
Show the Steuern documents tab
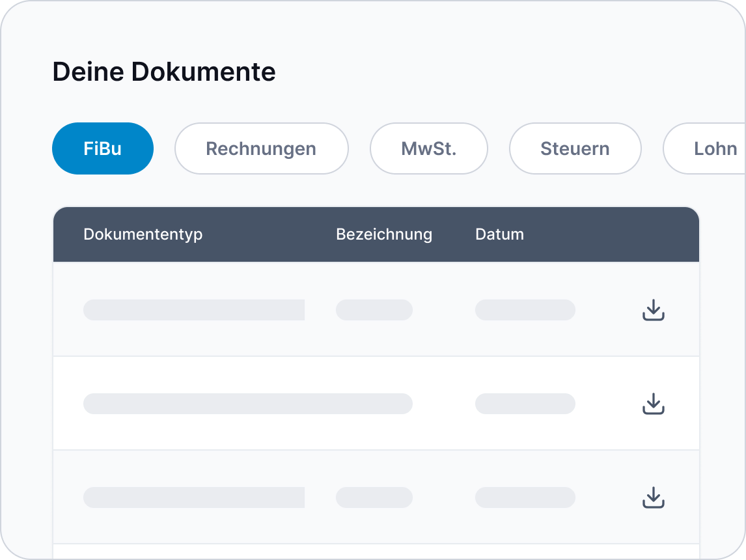pyautogui.click(x=575, y=148)
